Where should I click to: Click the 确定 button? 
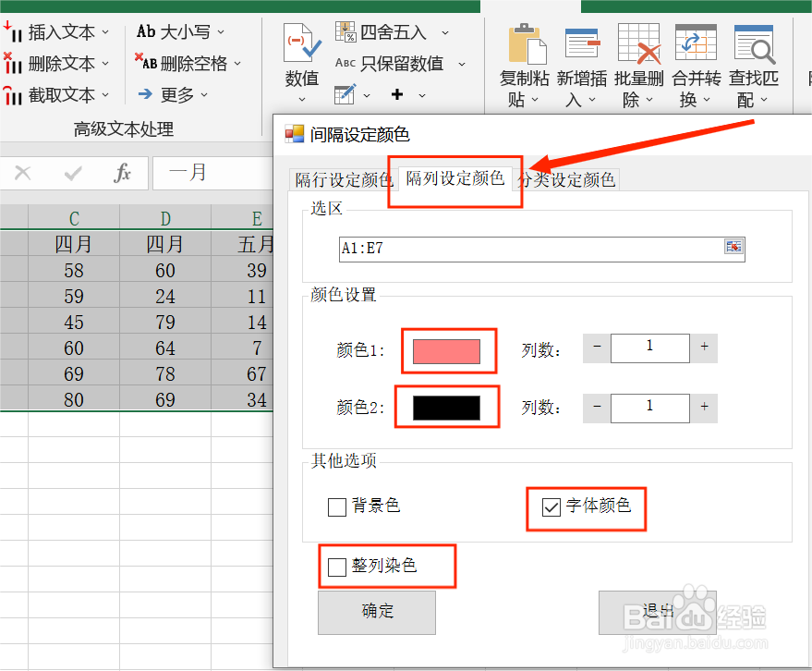pyautogui.click(x=376, y=612)
